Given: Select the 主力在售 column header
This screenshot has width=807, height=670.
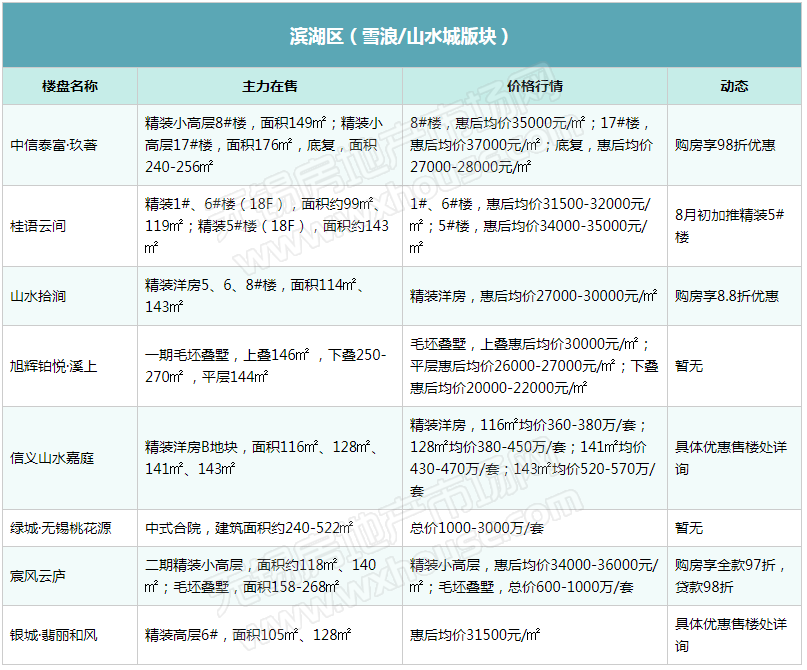Looking at the screenshot, I should pyautogui.click(x=270, y=86).
